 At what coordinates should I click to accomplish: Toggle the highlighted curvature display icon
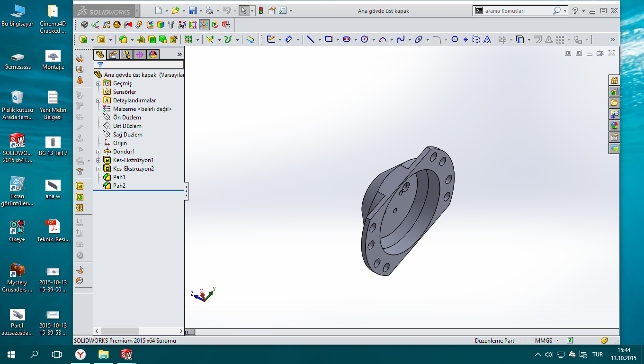coord(204,25)
